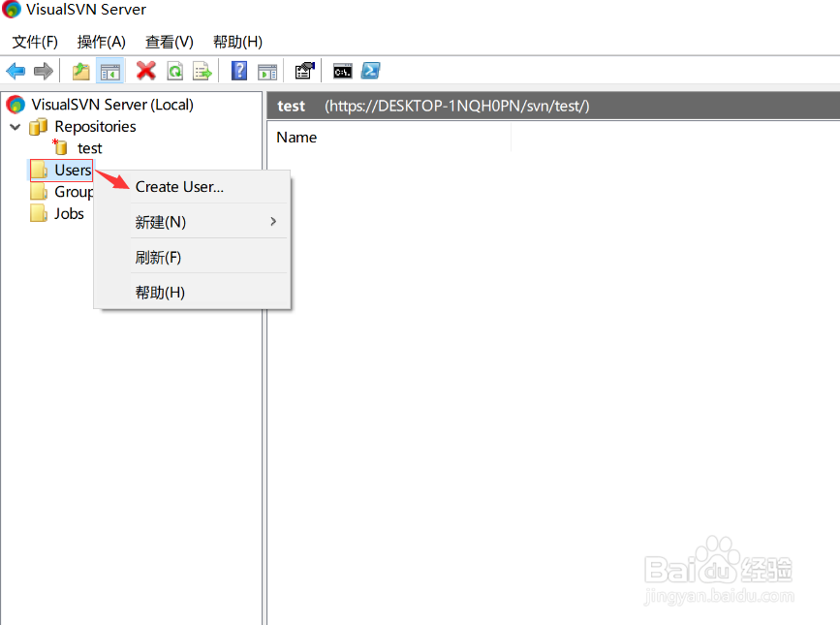This screenshot has width=840, height=625.
Task: Select VisualSVN Server (Local) root node
Action: 112,105
